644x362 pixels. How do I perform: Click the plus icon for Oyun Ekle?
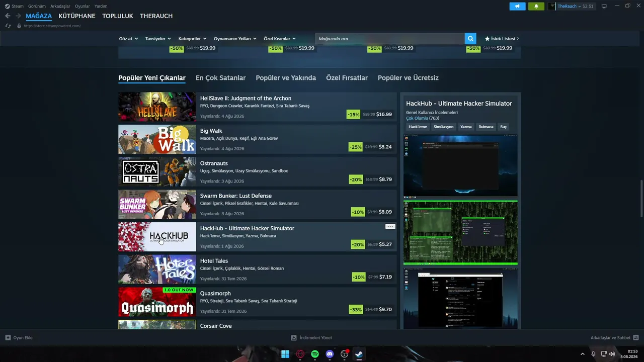click(8, 338)
